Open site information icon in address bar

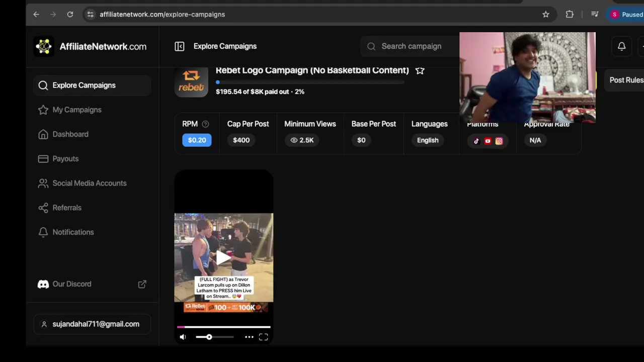click(x=90, y=15)
